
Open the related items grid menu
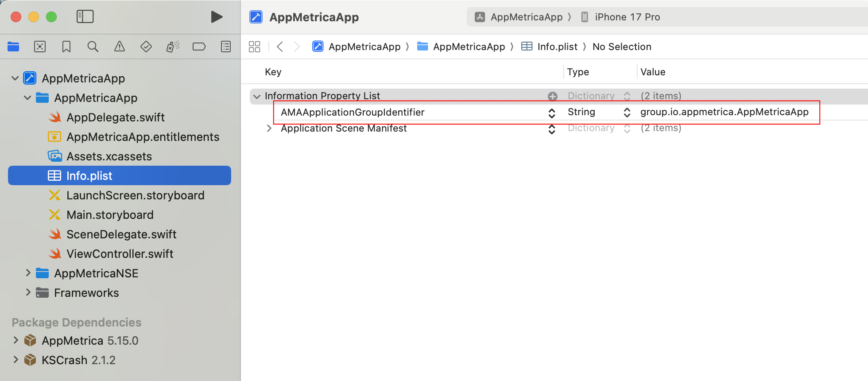pos(255,47)
